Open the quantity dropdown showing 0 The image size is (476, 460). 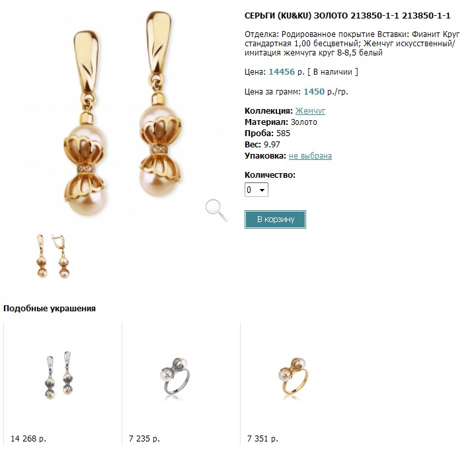[x=257, y=190]
